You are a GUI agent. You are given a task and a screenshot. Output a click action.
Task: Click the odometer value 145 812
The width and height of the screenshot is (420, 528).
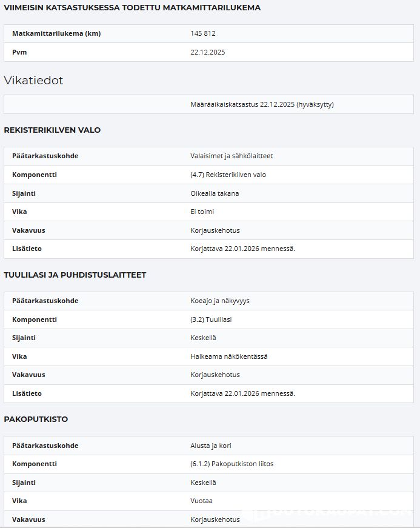point(203,33)
